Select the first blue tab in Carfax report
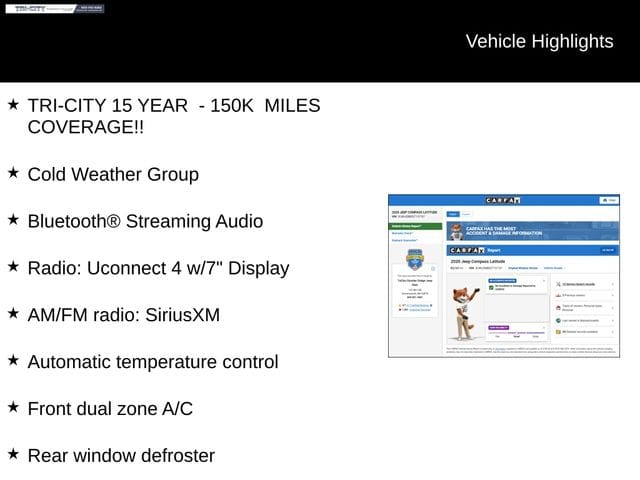This screenshot has height=480, width=640. pos(452,214)
